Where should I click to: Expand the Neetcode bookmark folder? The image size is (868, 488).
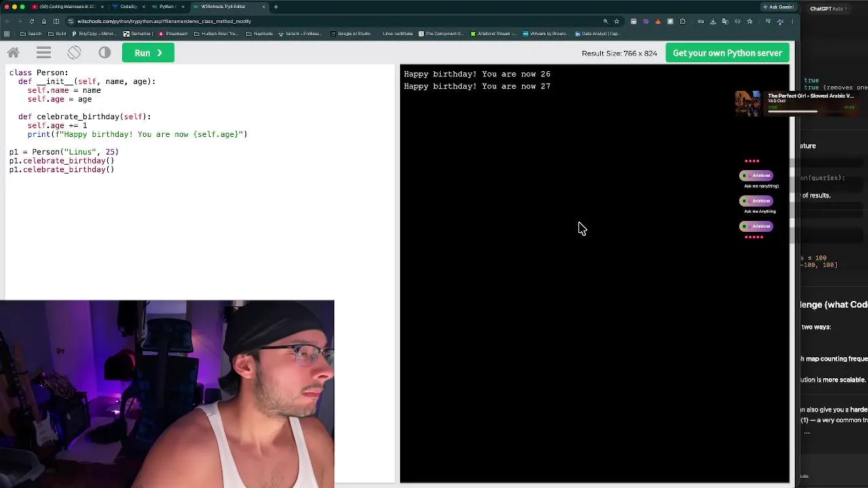(259, 33)
